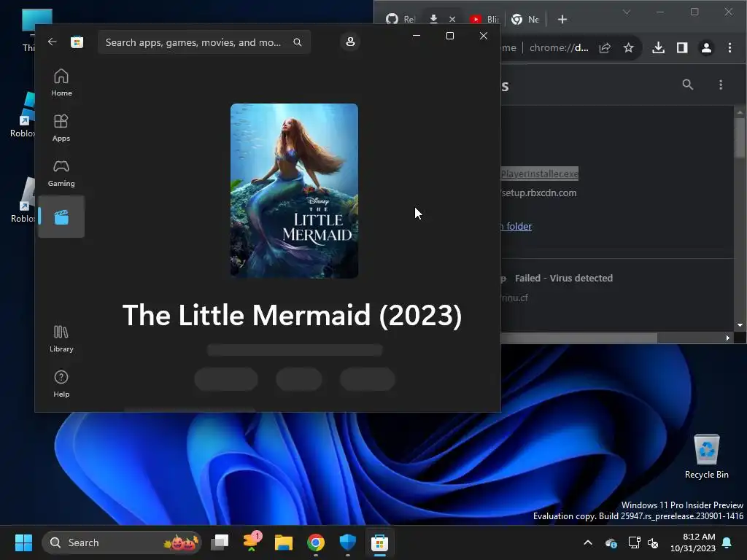Open Library in Store sidebar
747x560 pixels.
click(x=61, y=338)
